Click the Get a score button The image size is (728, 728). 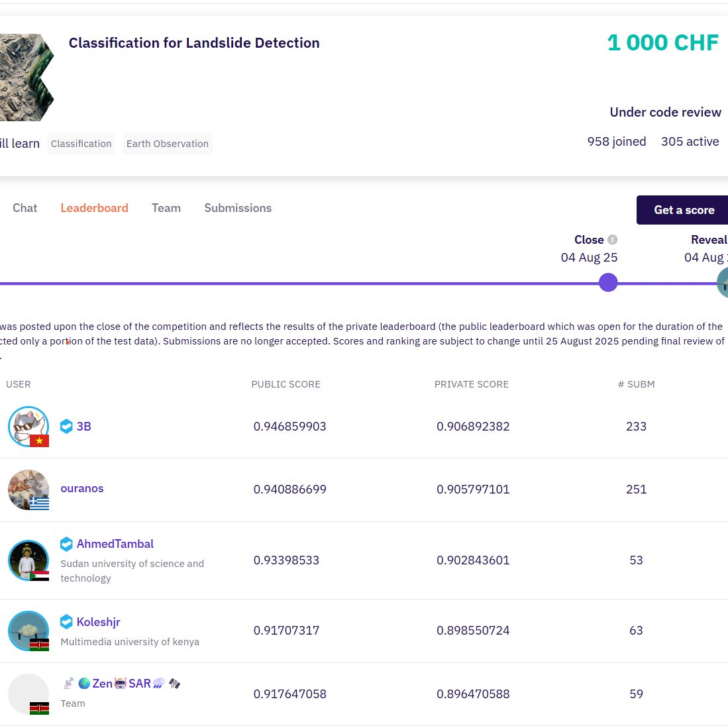click(682, 210)
